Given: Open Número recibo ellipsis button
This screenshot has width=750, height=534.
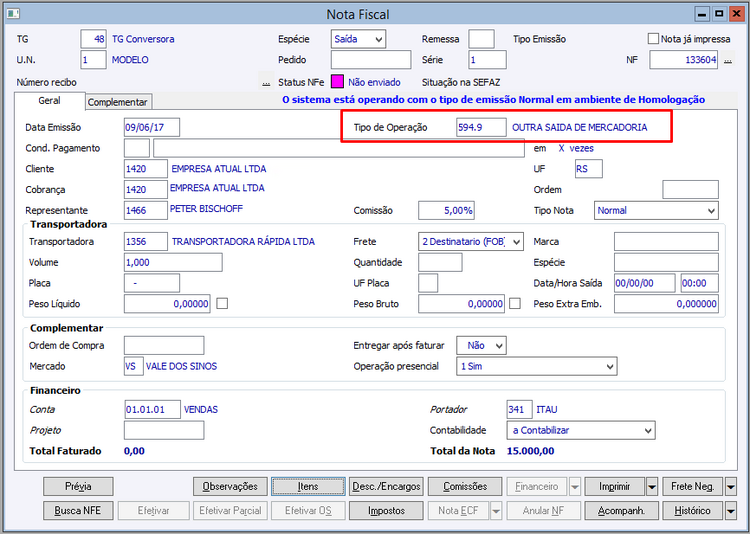Looking at the screenshot, I should pyautogui.click(x=266, y=82).
